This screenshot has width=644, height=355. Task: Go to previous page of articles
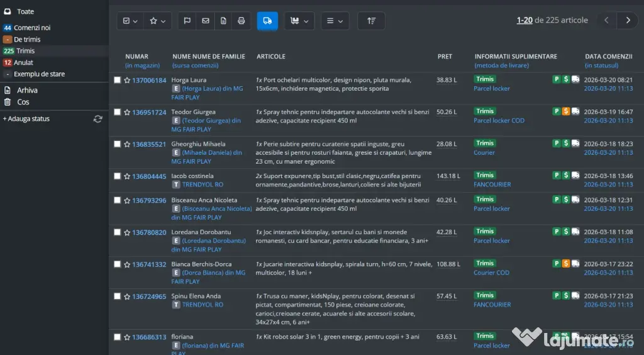606,20
